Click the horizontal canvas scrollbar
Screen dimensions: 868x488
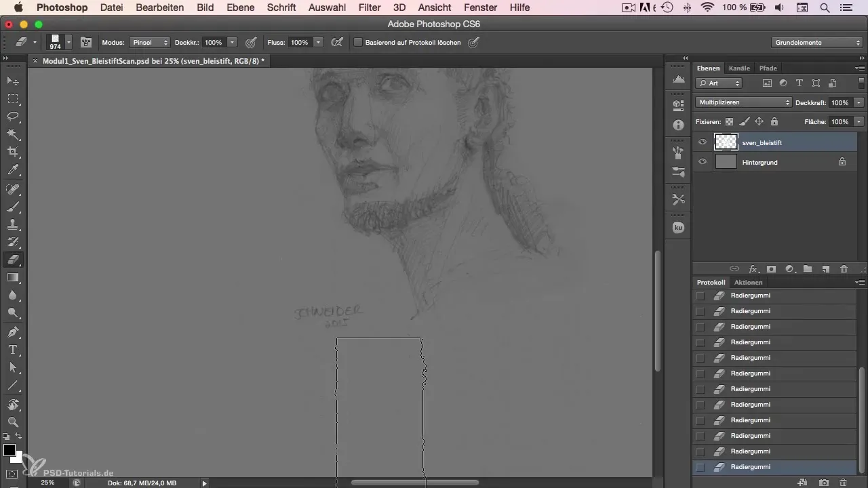(x=414, y=483)
